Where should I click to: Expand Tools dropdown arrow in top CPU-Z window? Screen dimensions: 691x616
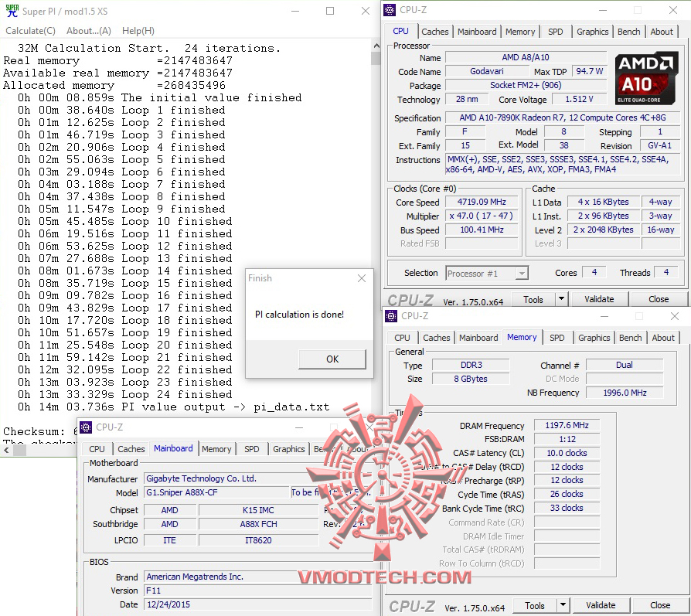pos(561,299)
